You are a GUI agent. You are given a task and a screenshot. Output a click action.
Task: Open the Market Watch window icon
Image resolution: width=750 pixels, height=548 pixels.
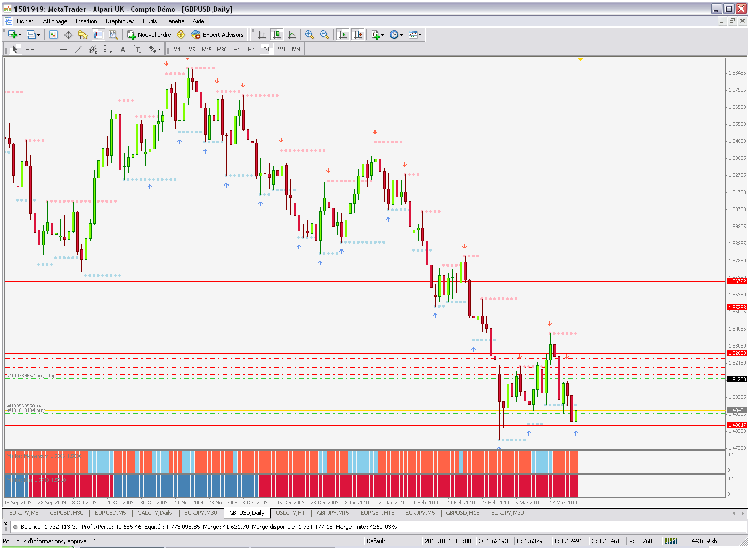(x=54, y=34)
